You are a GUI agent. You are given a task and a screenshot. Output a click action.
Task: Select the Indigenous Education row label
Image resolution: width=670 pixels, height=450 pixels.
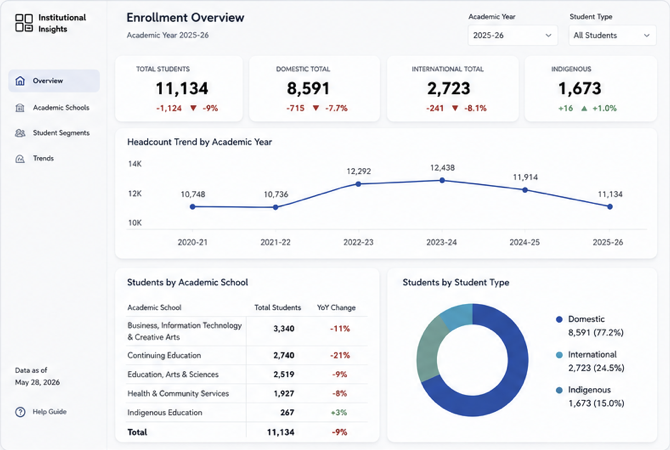(x=165, y=413)
